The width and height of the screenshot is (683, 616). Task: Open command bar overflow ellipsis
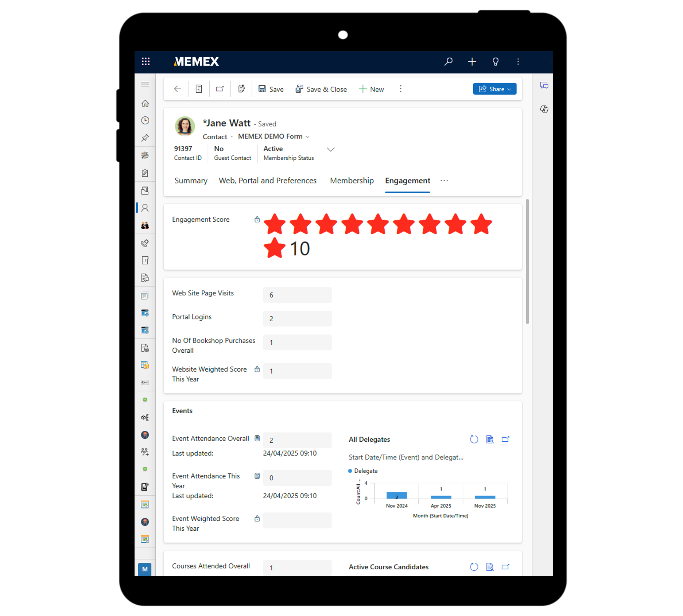400,89
